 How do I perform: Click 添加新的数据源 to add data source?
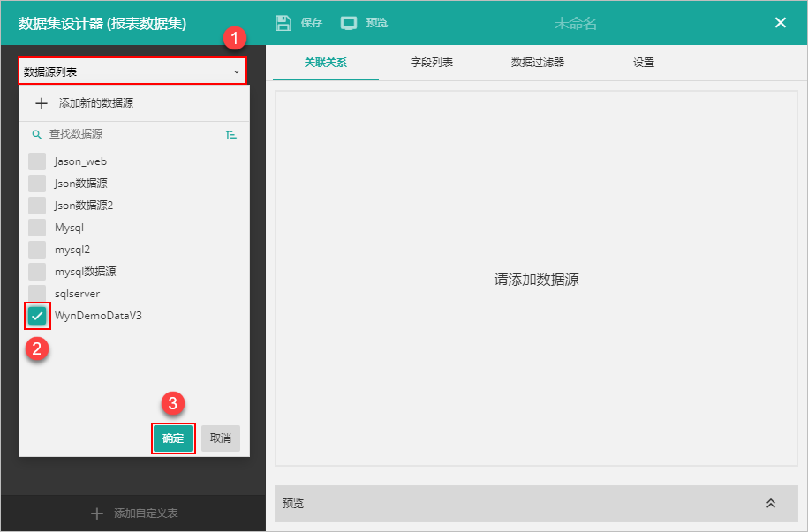pyautogui.click(x=96, y=103)
